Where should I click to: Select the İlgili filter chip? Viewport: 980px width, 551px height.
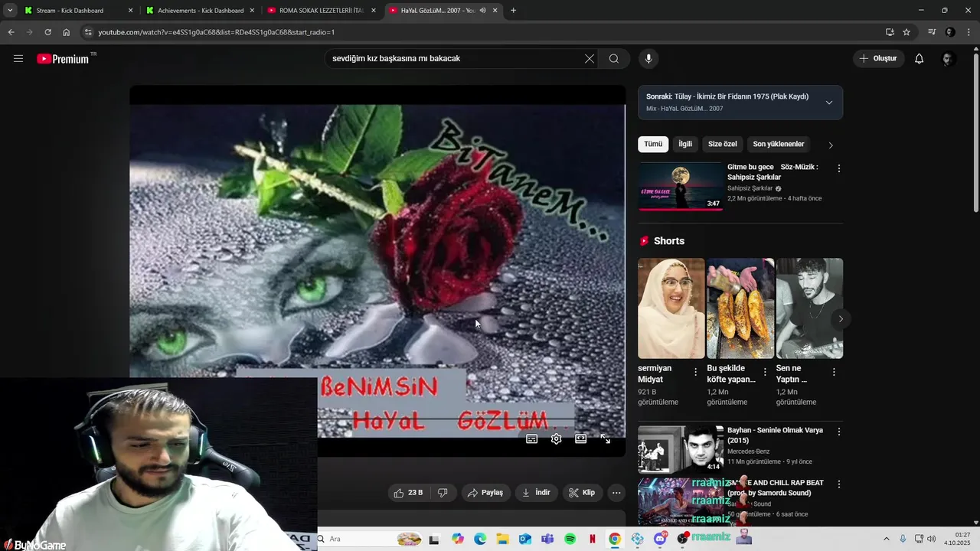[x=685, y=144]
